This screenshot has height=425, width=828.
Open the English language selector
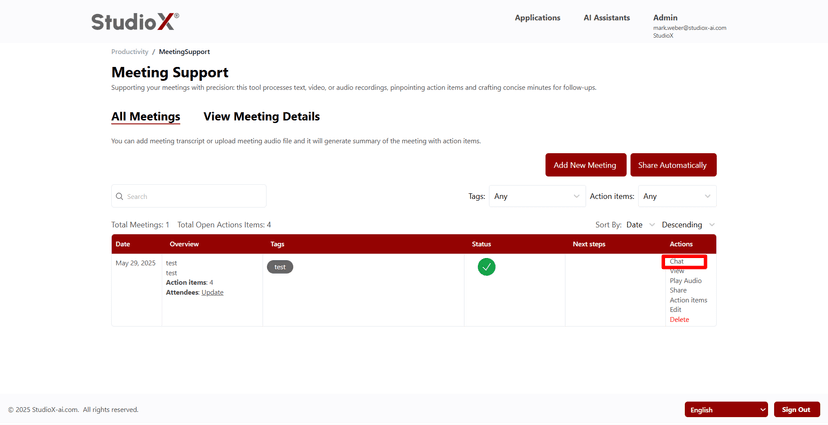coord(726,409)
